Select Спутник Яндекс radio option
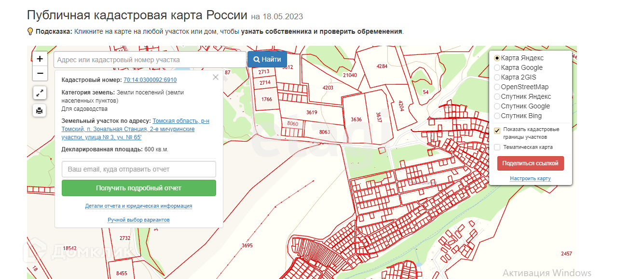Image resolution: width=644 pixels, height=279 pixels. pyautogui.click(x=497, y=96)
